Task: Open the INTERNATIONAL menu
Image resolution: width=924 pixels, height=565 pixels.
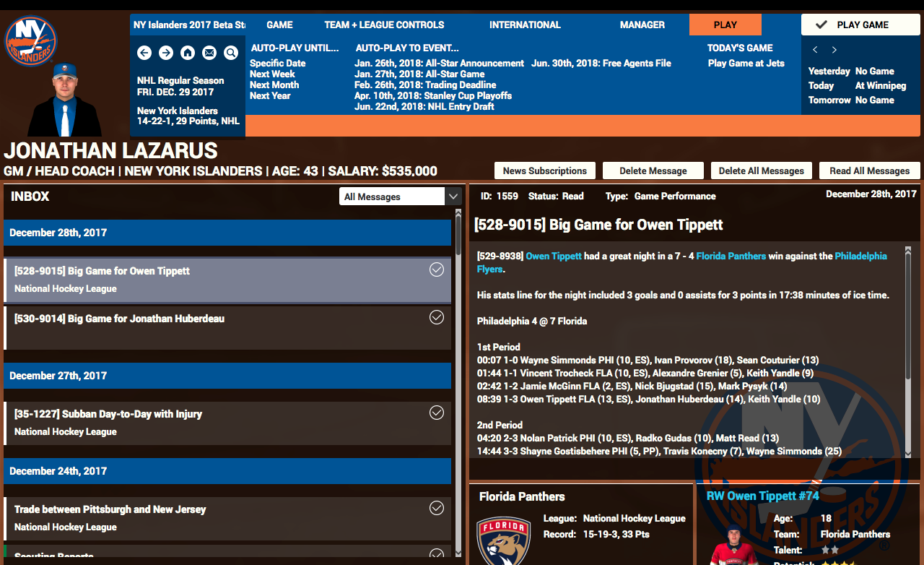Action: [525, 25]
